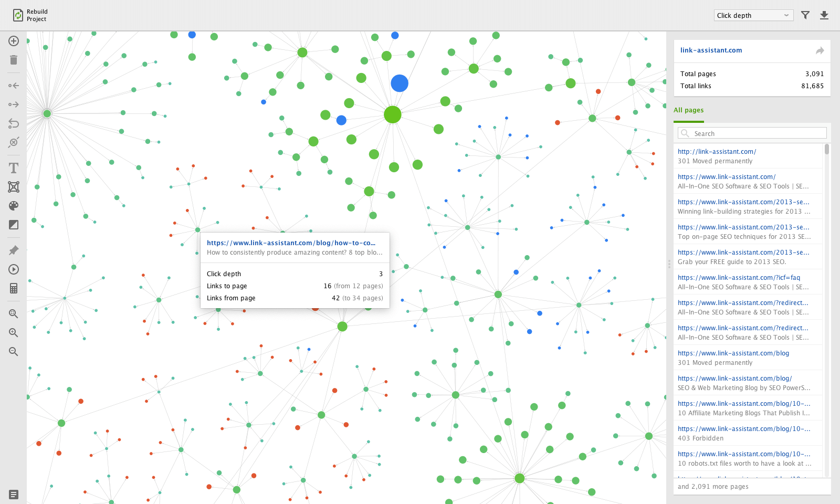Click the calculator icon

click(x=14, y=288)
